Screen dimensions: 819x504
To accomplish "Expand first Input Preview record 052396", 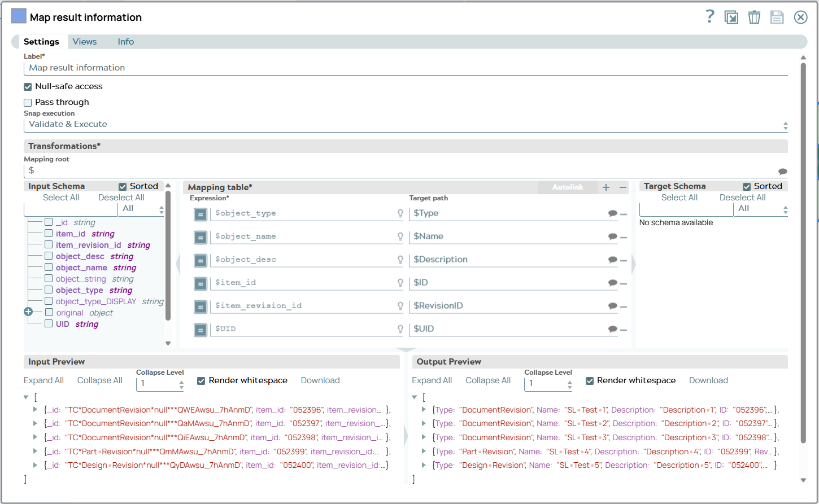I will tap(36, 410).
